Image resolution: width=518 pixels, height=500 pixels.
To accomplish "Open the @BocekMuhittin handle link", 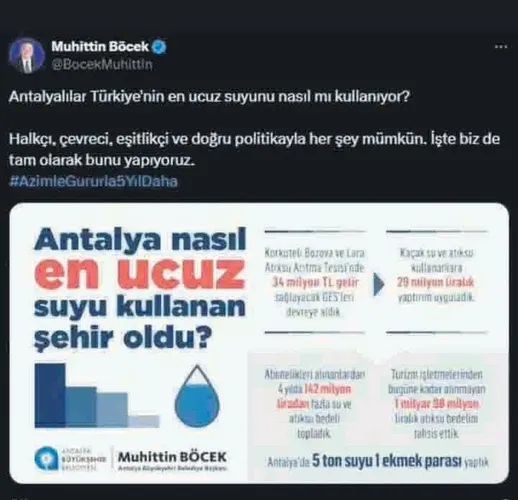I will (x=102, y=64).
